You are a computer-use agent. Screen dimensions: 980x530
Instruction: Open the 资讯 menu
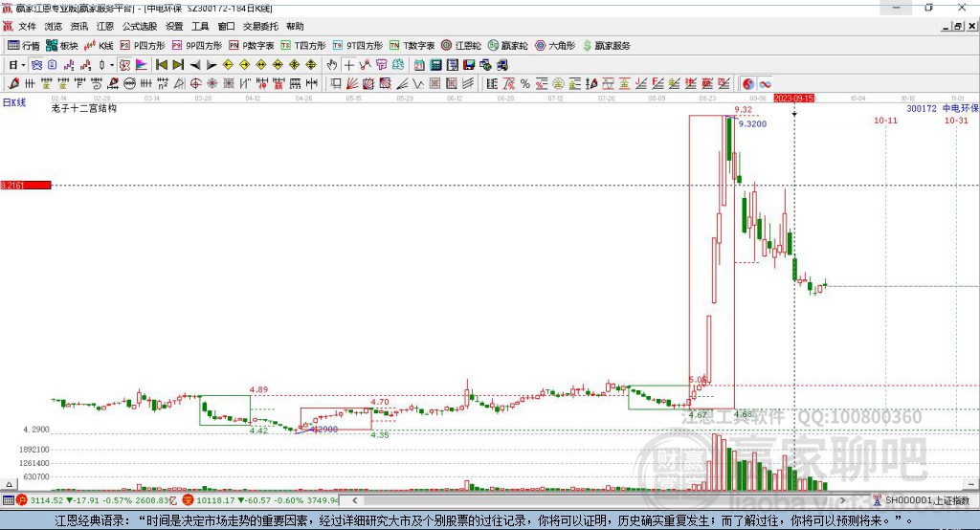click(78, 26)
